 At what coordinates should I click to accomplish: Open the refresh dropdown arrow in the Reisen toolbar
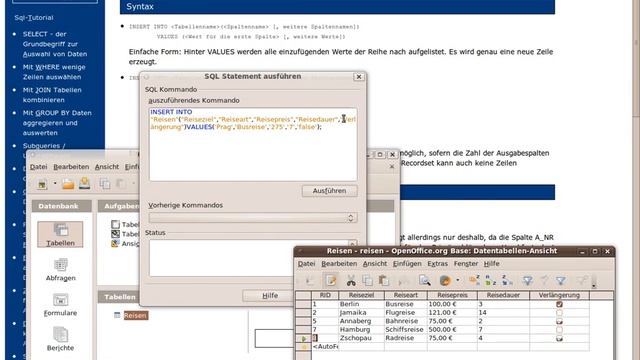(x=458, y=280)
